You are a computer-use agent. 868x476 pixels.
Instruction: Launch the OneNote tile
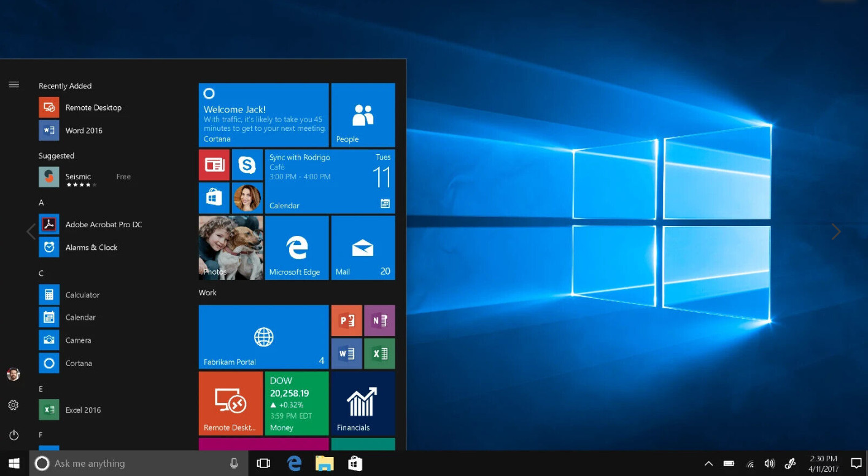coord(379,320)
